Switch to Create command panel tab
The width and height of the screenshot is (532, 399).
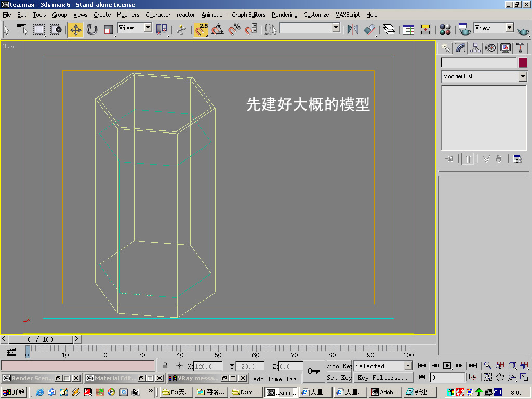coord(445,48)
